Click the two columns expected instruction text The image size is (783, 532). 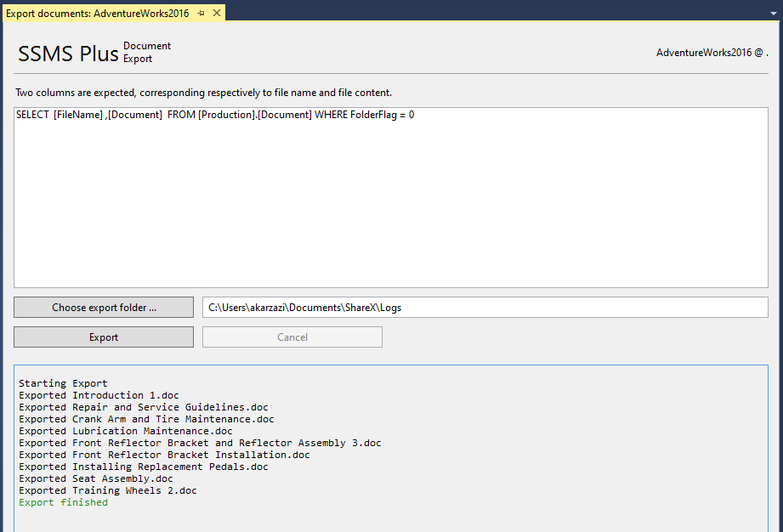[203, 93]
